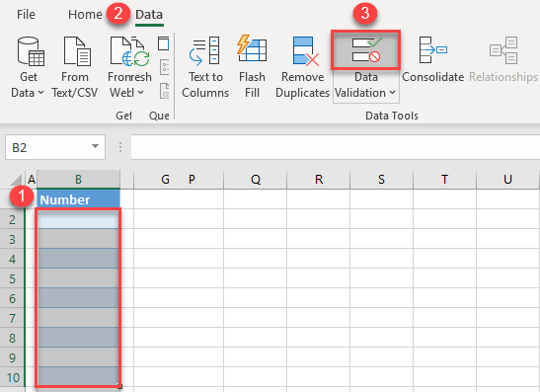Click the Consolidate icon
This screenshot has height=392, width=540.
(433, 50)
